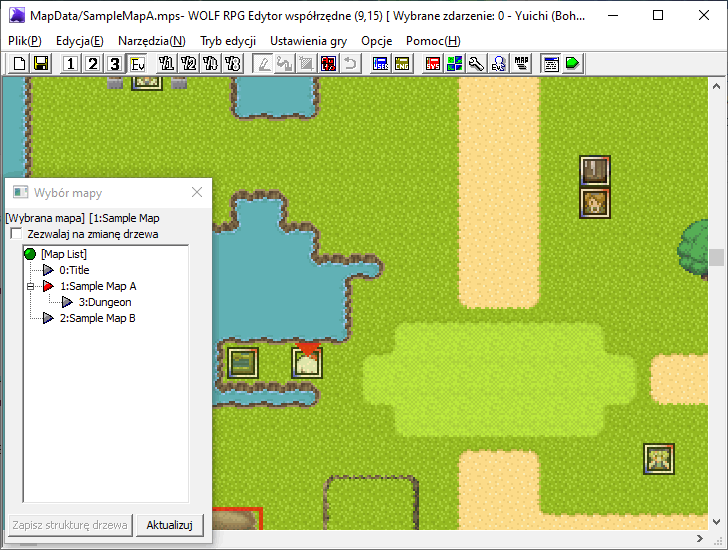Image resolution: width=728 pixels, height=550 pixels.
Task: Open the Edycja(E) menu
Action: click(x=79, y=41)
